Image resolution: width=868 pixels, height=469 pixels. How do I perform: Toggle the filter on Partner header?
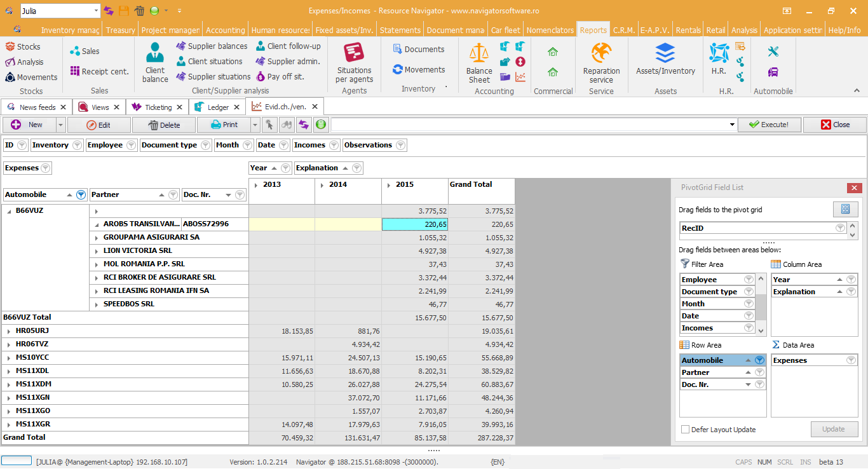pos(173,195)
